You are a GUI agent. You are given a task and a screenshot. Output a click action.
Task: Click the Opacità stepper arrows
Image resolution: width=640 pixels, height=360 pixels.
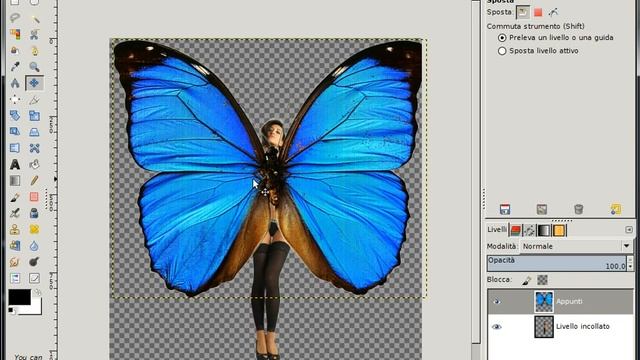(630, 263)
